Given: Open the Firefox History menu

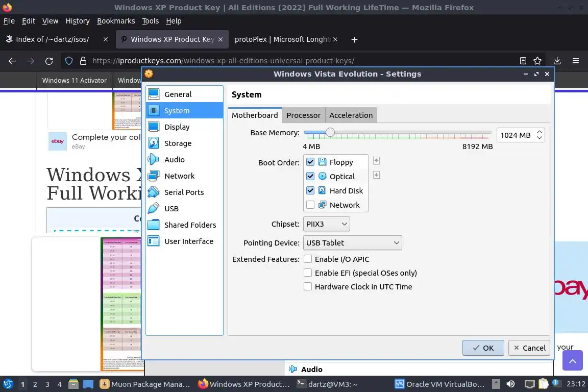Looking at the screenshot, I should 78,21.
